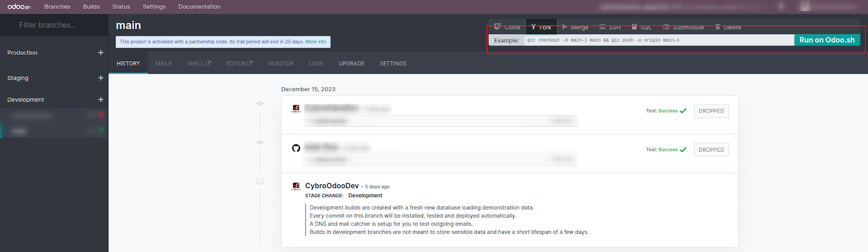868x252 pixels.
Task: Select the SQL option
Action: click(642, 27)
